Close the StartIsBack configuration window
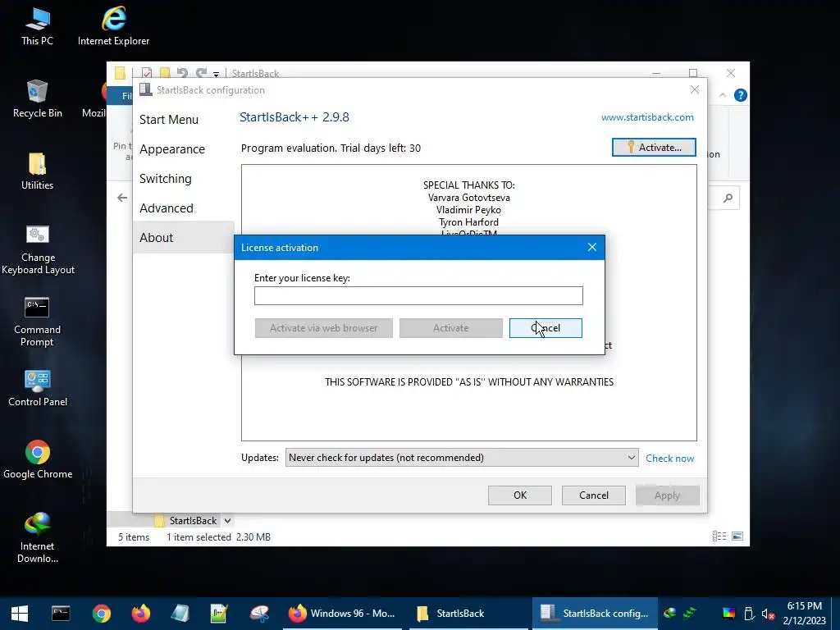840x630 pixels. 694,89
